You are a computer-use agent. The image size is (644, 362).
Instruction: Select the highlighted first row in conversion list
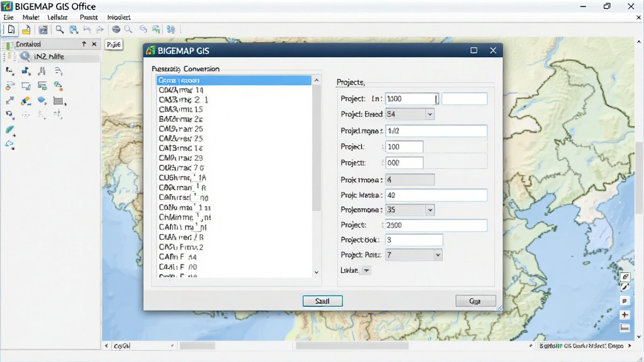[234, 80]
